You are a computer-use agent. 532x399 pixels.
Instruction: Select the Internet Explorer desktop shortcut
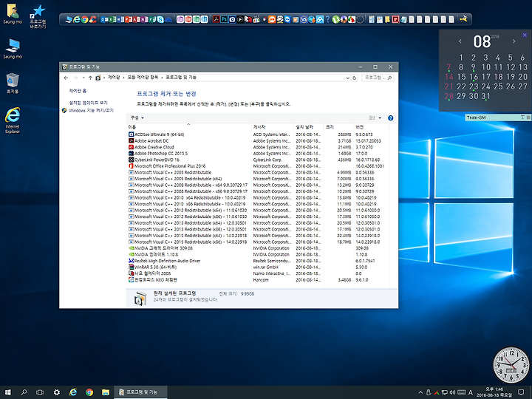tap(13, 120)
